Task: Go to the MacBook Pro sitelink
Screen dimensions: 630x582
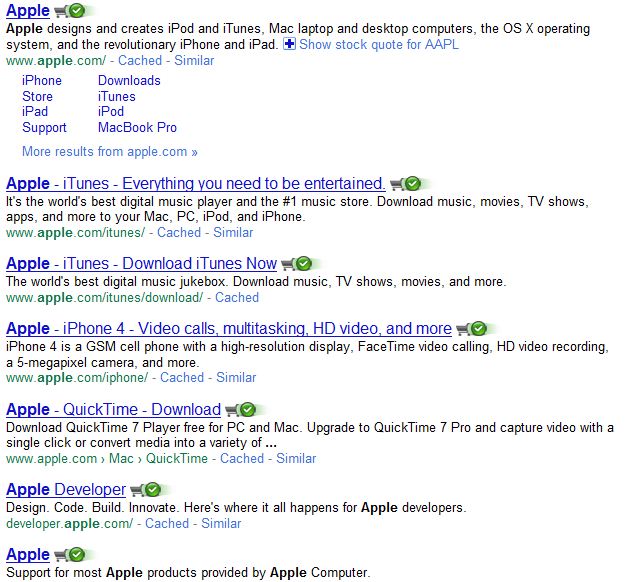Action: (137, 128)
